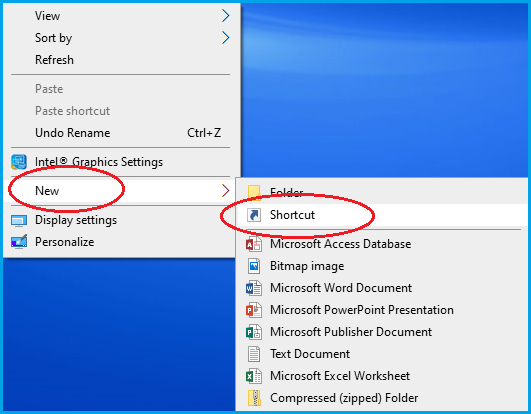Click the Microsoft Access Database icon
This screenshot has height=414, width=531.
coord(254,244)
